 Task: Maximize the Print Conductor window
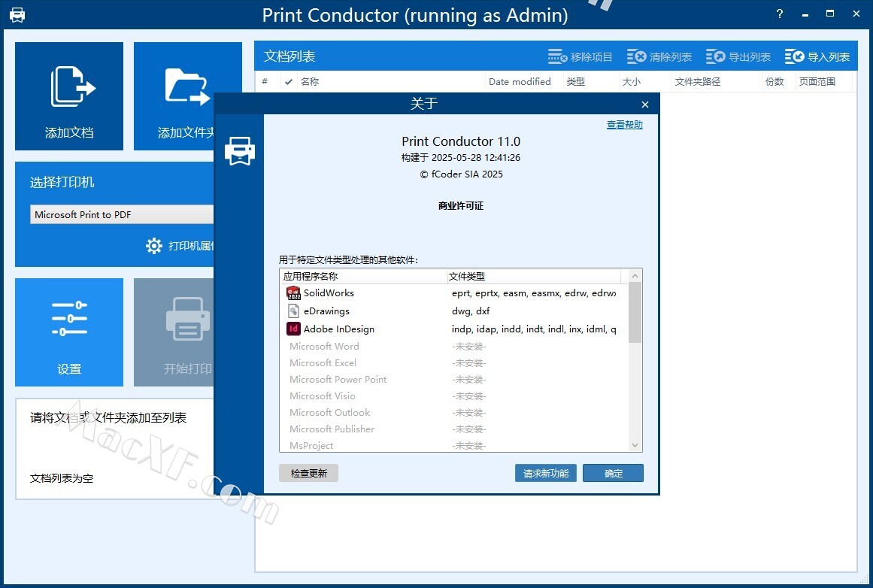830,14
